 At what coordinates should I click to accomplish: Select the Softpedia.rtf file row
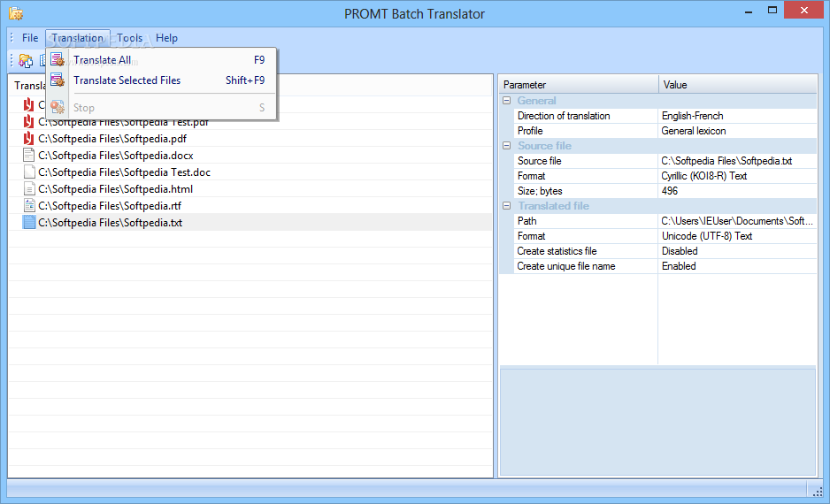click(x=250, y=206)
